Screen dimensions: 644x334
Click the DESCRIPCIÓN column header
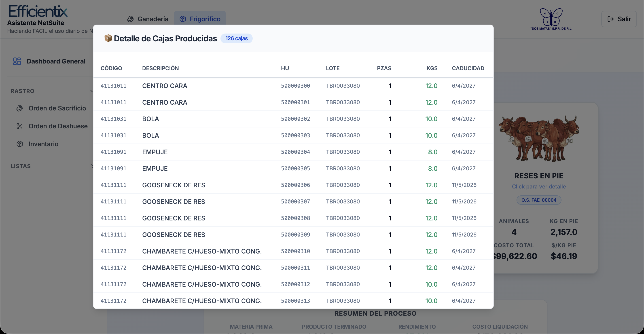tap(161, 68)
